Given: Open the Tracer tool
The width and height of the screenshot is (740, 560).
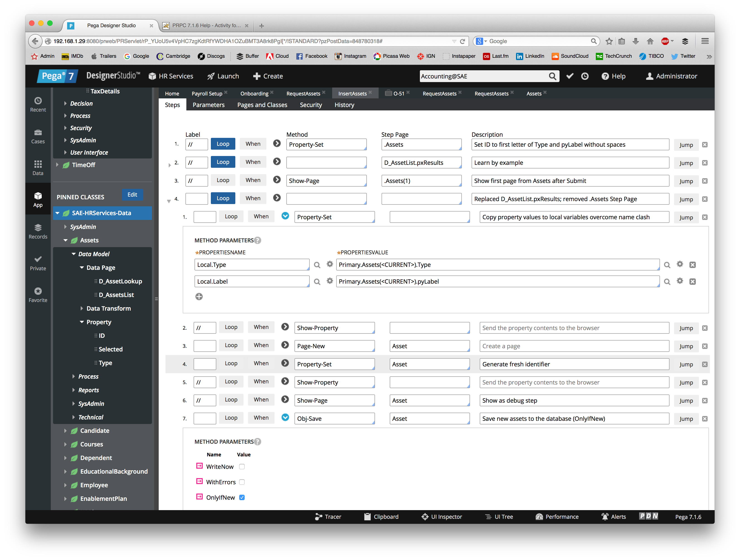Looking at the screenshot, I should point(328,516).
